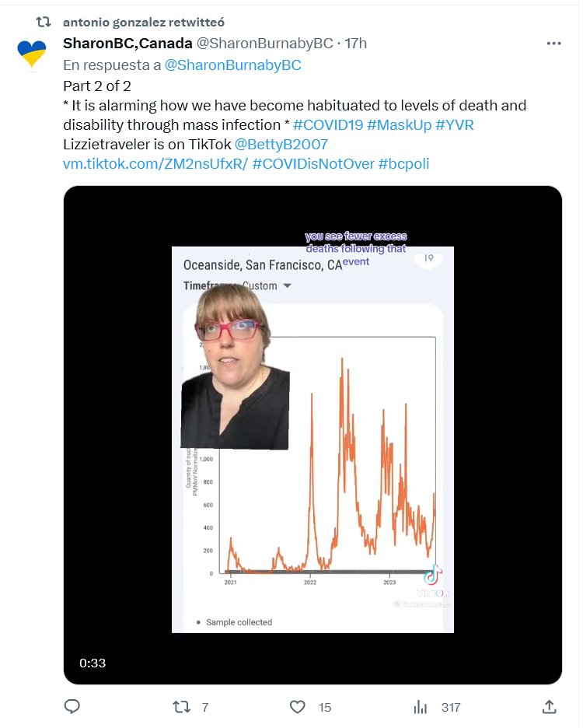Click the 0:33 video duration label
This screenshot has width=583, height=728.
(93, 663)
